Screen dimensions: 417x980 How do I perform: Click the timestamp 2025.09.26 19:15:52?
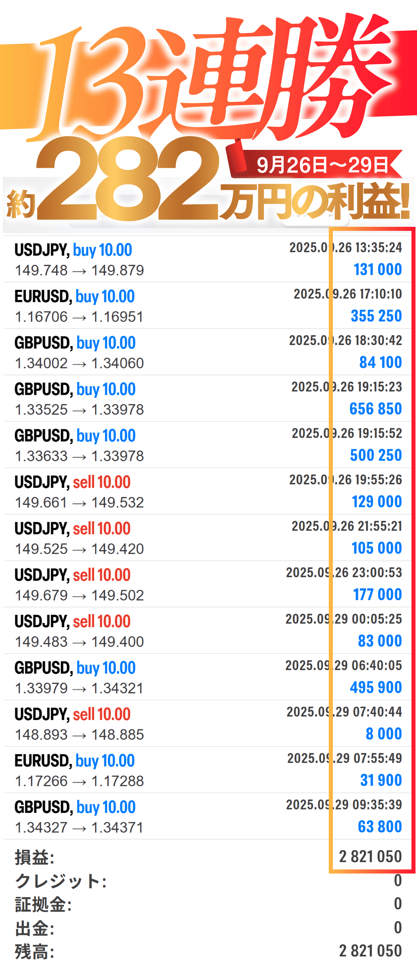(x=347, y=433)
